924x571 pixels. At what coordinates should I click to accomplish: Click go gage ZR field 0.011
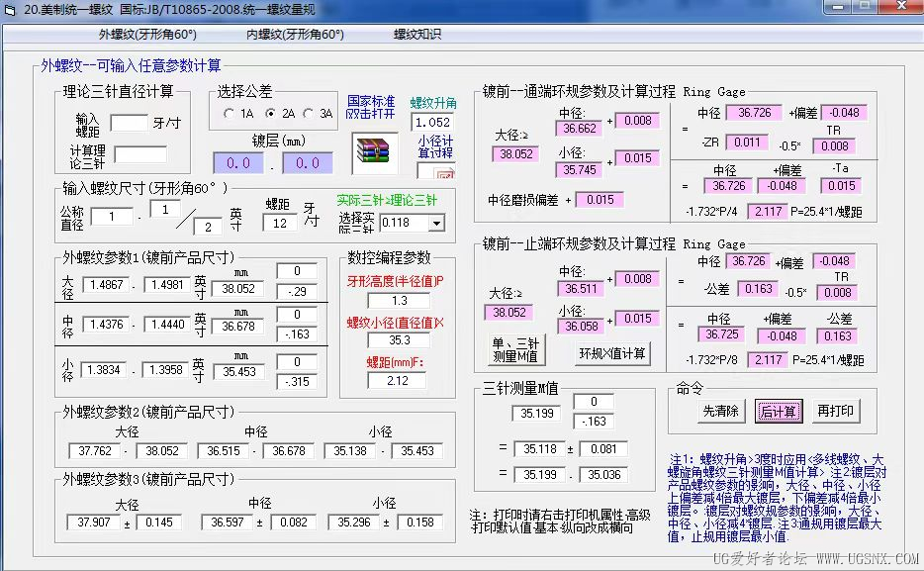pos(747,143)
